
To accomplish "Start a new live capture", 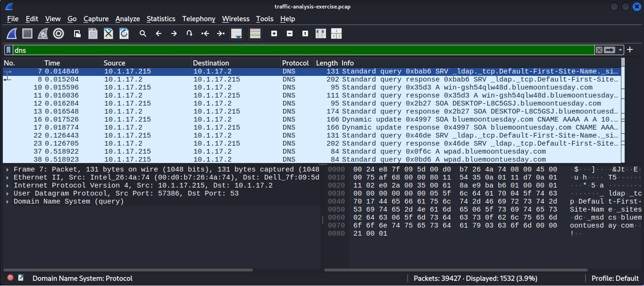I will click(x=12, y=33).
